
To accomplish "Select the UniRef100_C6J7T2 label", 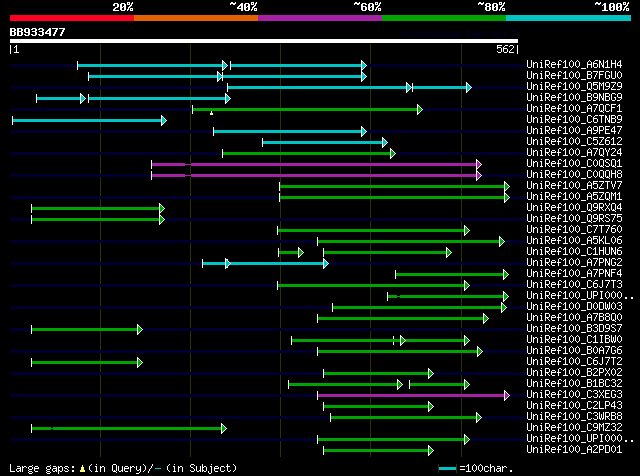I will tap(574, 362).
